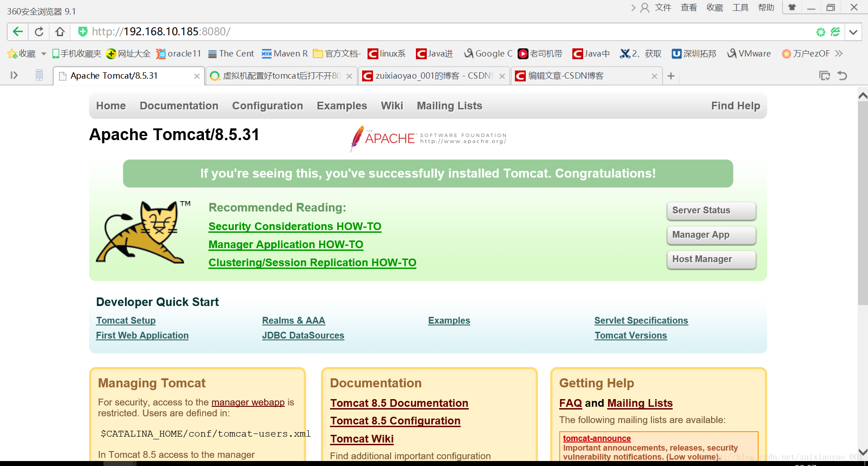Click the page vertical scrollbar thumb
The height and width of the screenshot is (466, 868).
(x=863, y=203)
